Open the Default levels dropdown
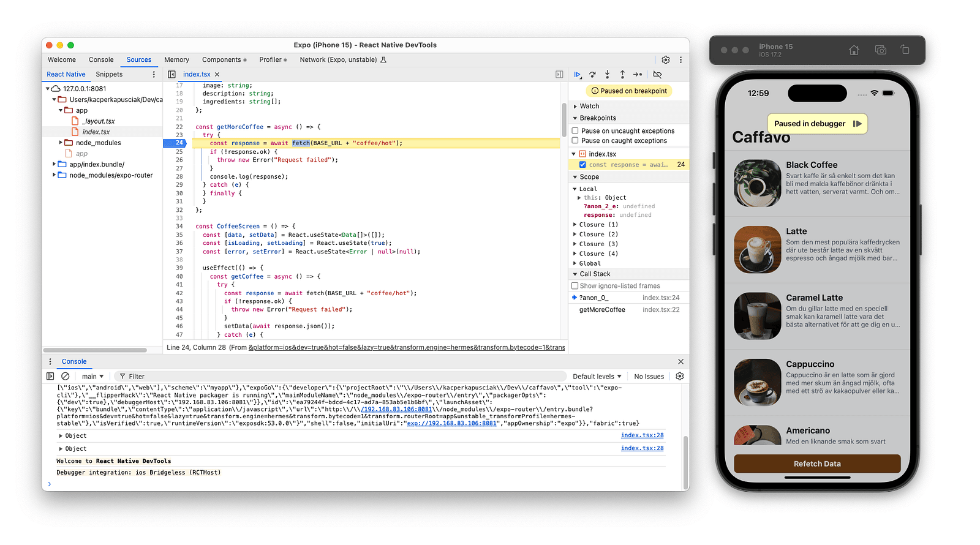 pyautogui.click(x=597, y=377)
